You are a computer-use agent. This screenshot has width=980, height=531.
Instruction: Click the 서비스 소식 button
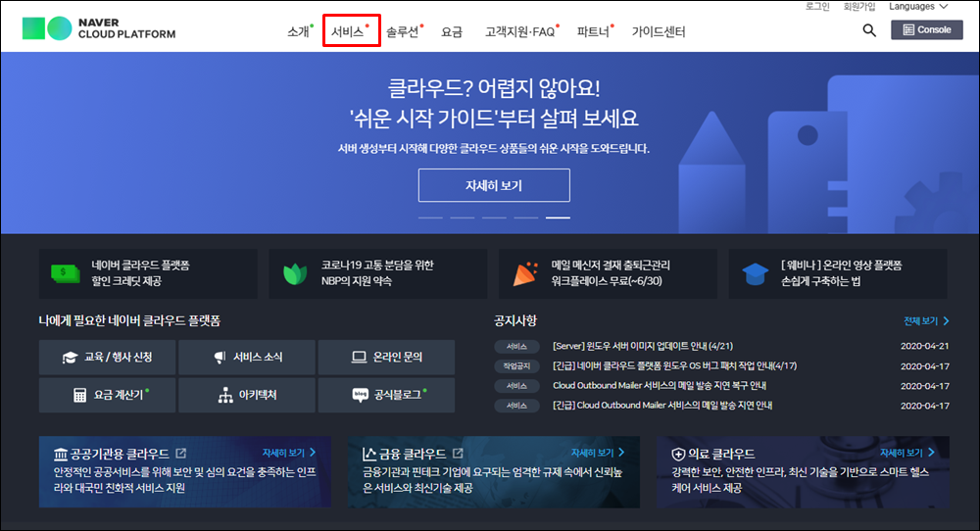247,358
